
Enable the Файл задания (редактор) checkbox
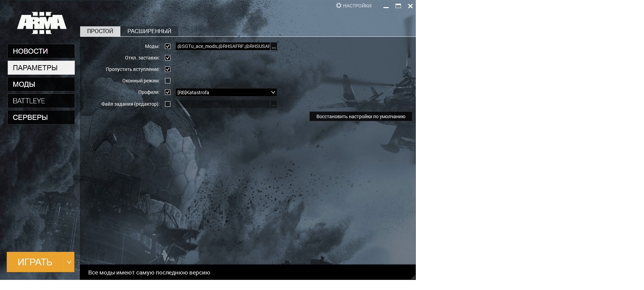coord(168,104)
